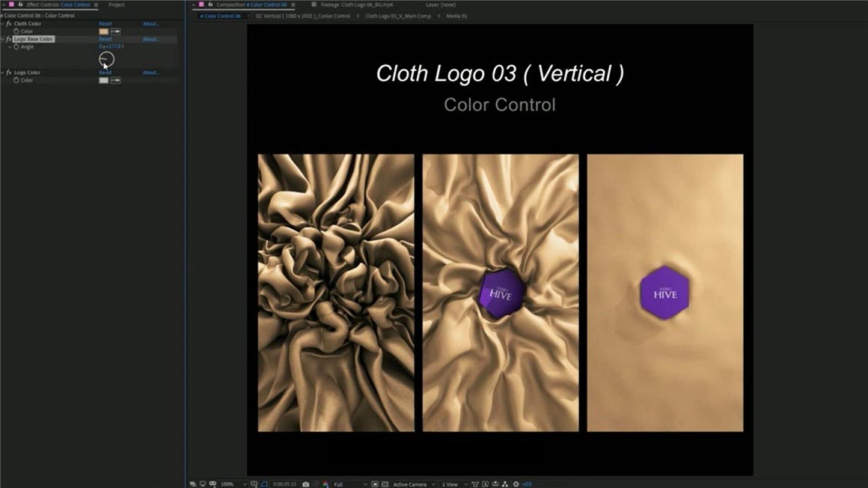Click the Angle property stopwatch icon
This screenshot has width=868, height=488.
click(16, 46)
